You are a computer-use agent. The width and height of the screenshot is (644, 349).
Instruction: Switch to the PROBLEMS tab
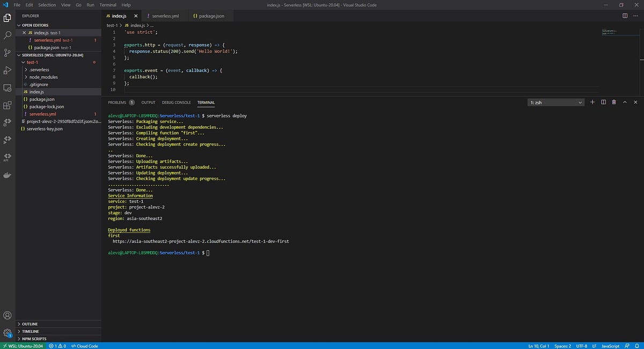tap(117, 102)
